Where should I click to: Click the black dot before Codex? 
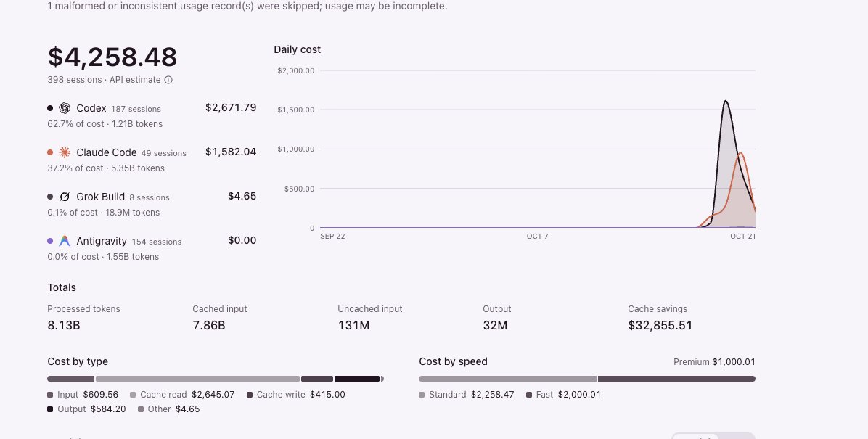click(x=50, y=109)
